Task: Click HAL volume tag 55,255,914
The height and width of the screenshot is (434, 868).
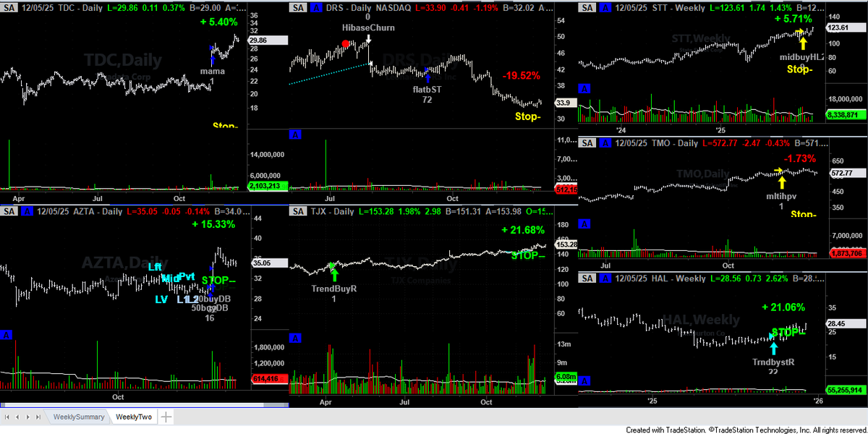Action: [846, 389]
